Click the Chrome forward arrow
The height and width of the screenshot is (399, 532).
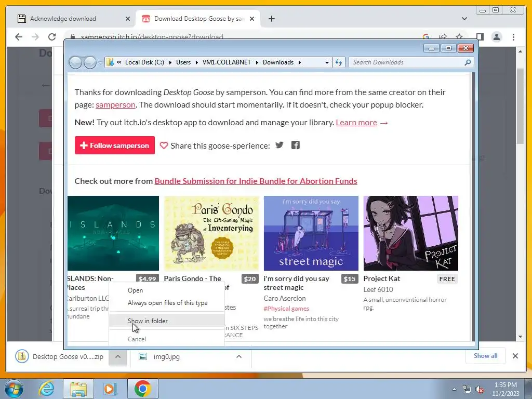[x=35, y=37]
